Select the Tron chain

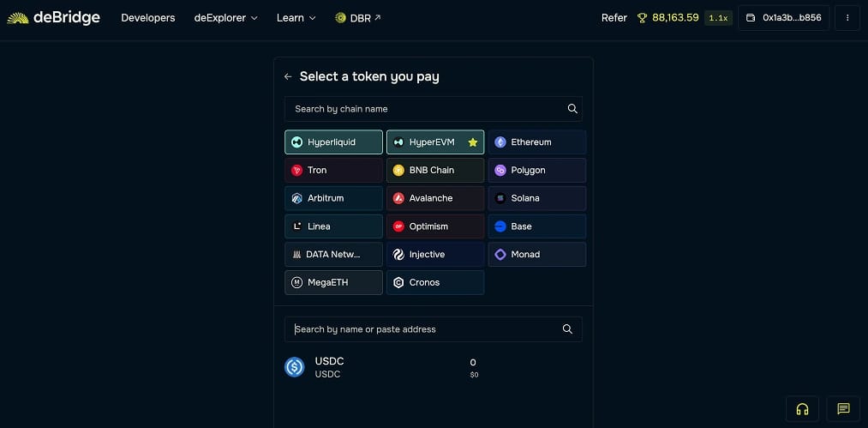pyautogui.click(x=333, y=170)
